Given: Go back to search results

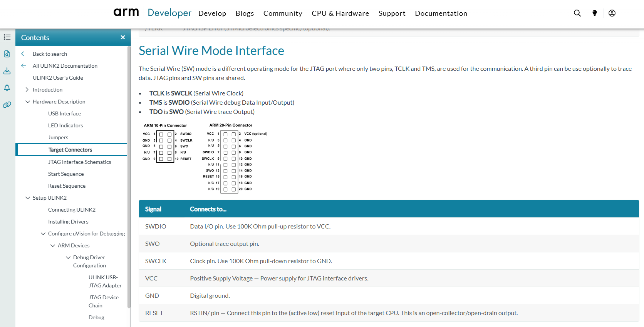Looking at the screenshot, I should tap(50, 54).
